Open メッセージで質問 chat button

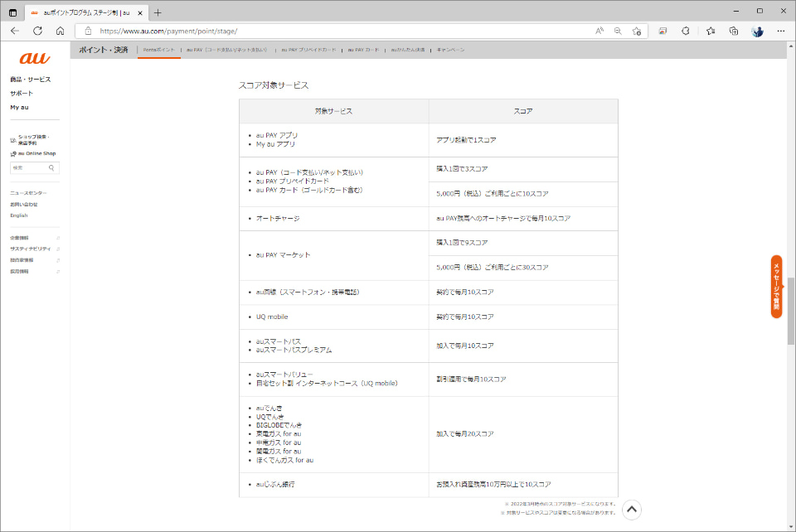click(x=776, y=287)
